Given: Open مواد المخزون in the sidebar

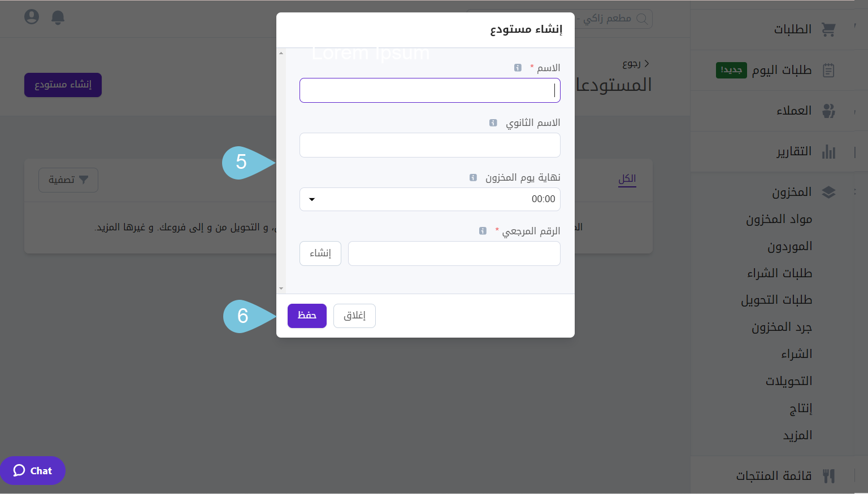Looking at the screenshot, I should tap(779, 219).
